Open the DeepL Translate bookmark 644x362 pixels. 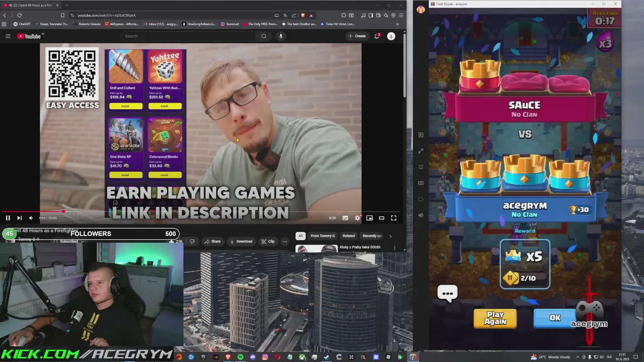pyautogui.click(x=51, y=24)
